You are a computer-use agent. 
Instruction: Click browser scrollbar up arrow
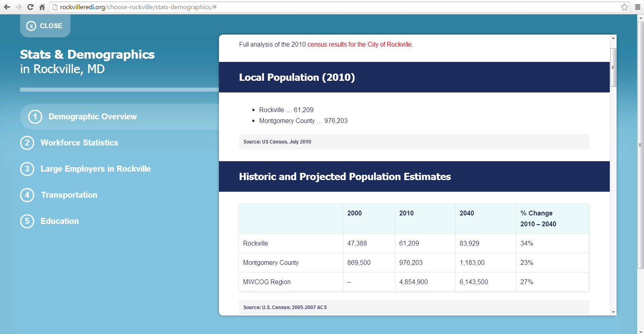[640, 18]
